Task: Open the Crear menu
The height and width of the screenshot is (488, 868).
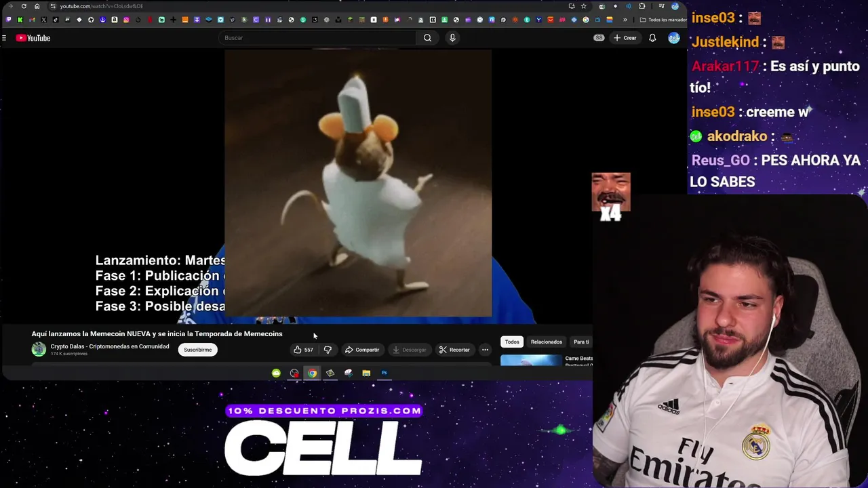Action: (625, 38)
